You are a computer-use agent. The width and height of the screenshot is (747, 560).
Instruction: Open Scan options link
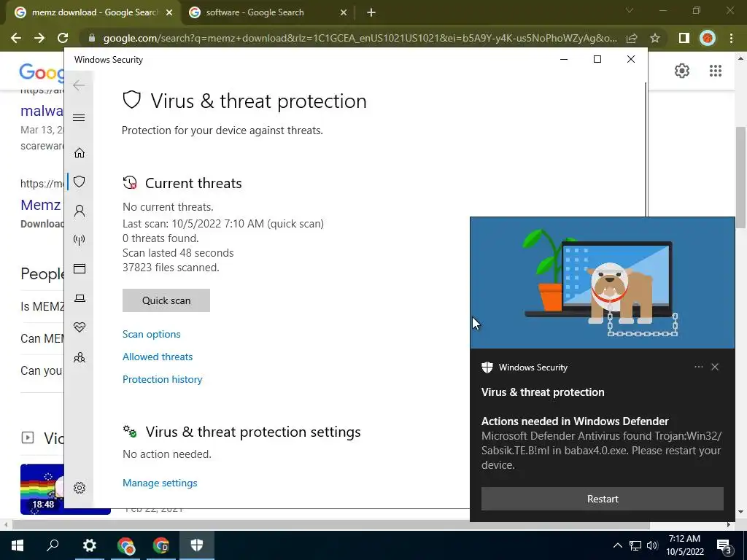pos(152,334)
